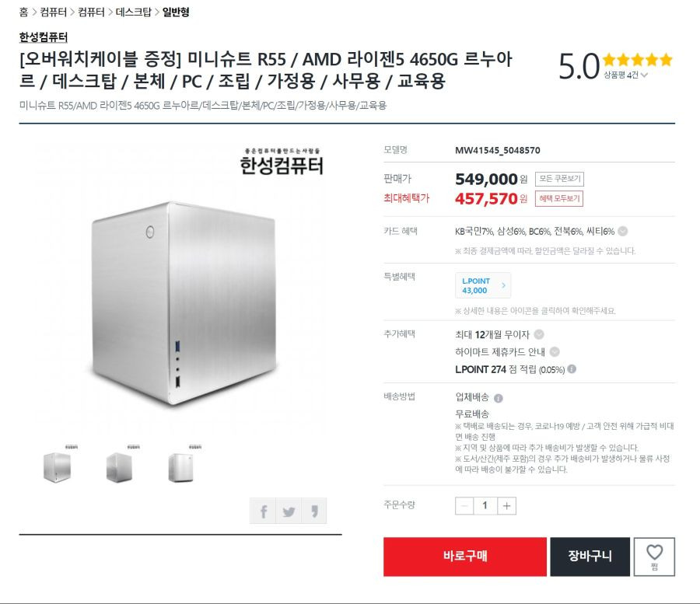
Task: Click 바로구매 buy now button
Action: pyautogui.click(x=465, y=557)
